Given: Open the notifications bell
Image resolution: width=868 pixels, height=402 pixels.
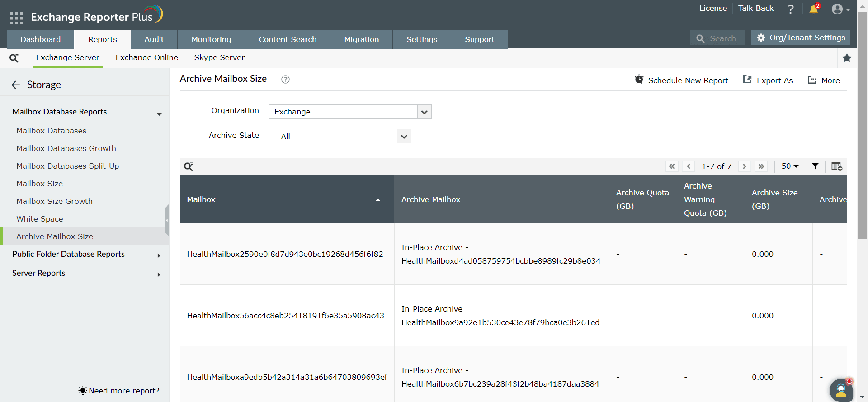Looking at the screenshot, I should [814, 9].
